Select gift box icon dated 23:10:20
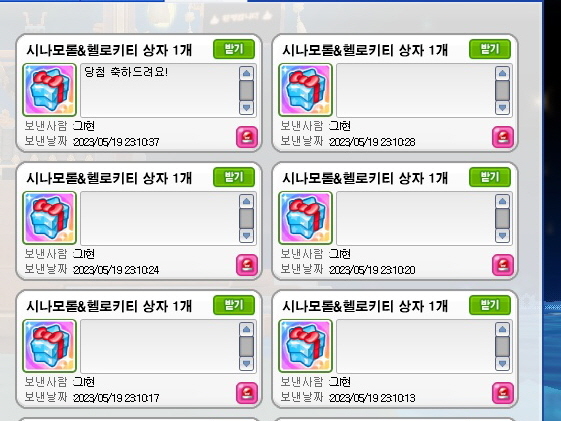This screenshot has width=561, height=421. tap(305, 218)
